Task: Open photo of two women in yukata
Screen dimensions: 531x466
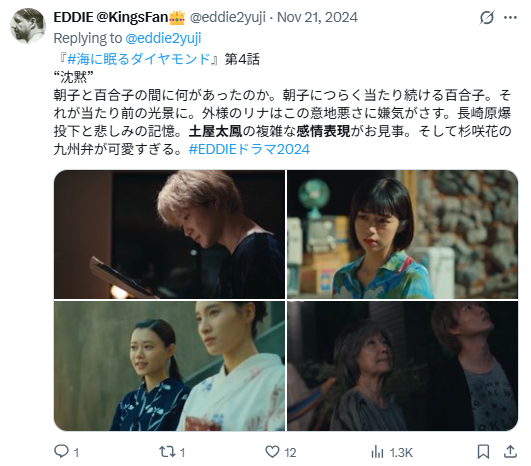Action: [169, 366]
